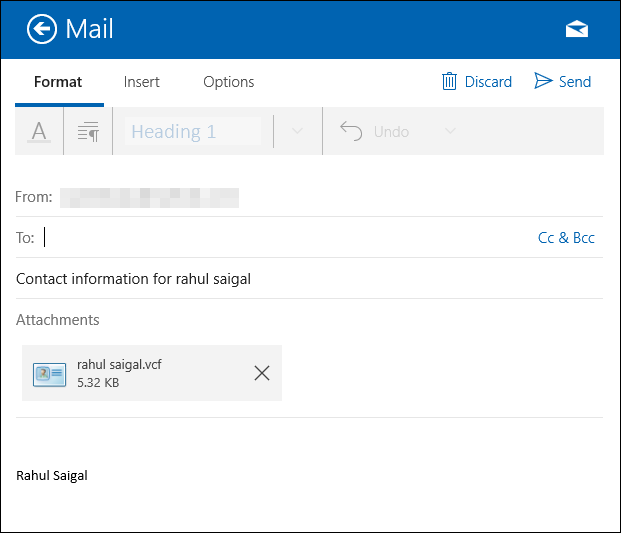The height and width of the screenshot is (533, 621).
Task: Remove the rahul saigal.vcf attachment
Action: [262, 373]
